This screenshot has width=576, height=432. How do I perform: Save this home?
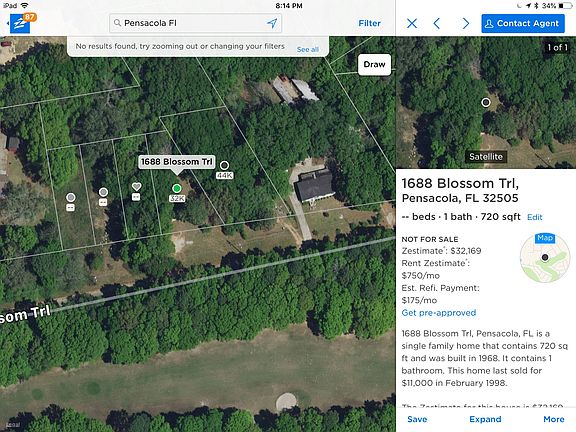click(417, 419)
